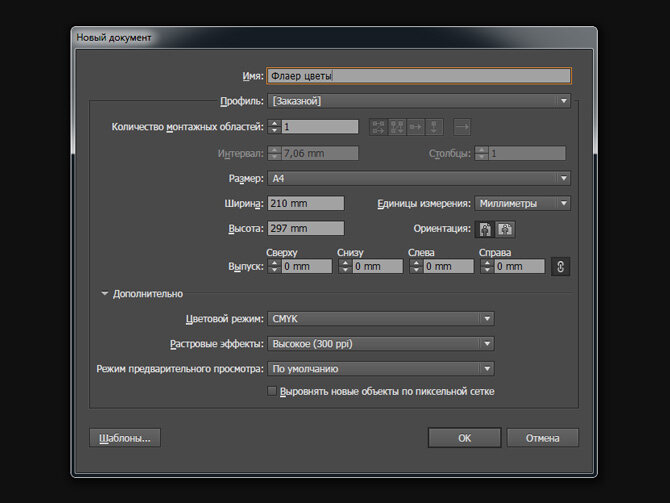Open the Профиль dropdown
This screenshot has width=670, height=503.
[419, 101]
